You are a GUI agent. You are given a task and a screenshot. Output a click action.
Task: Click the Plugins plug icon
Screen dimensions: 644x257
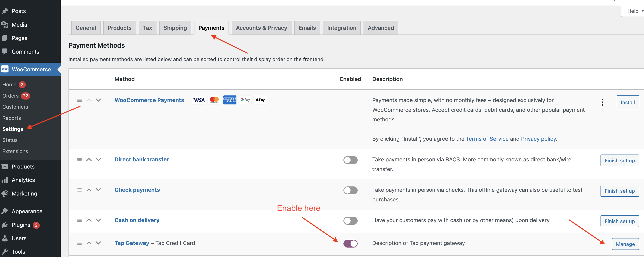[x=5, y=224]
